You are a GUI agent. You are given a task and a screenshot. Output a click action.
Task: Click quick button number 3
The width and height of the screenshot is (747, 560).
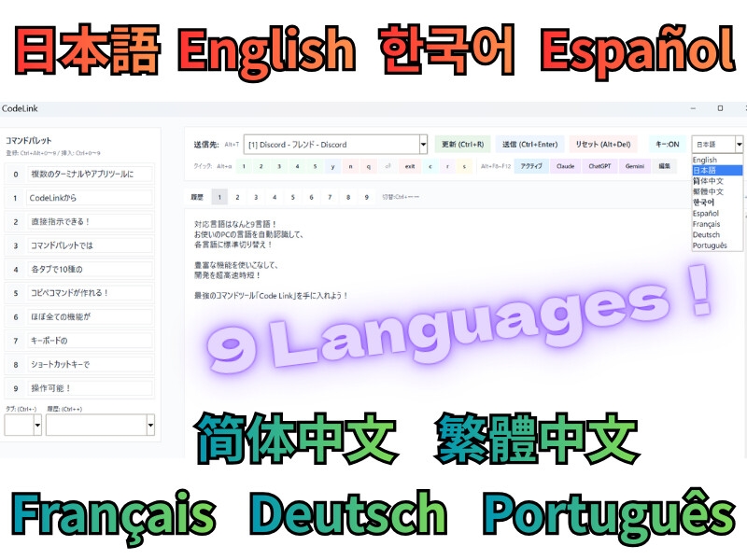[x=278, y=166]
